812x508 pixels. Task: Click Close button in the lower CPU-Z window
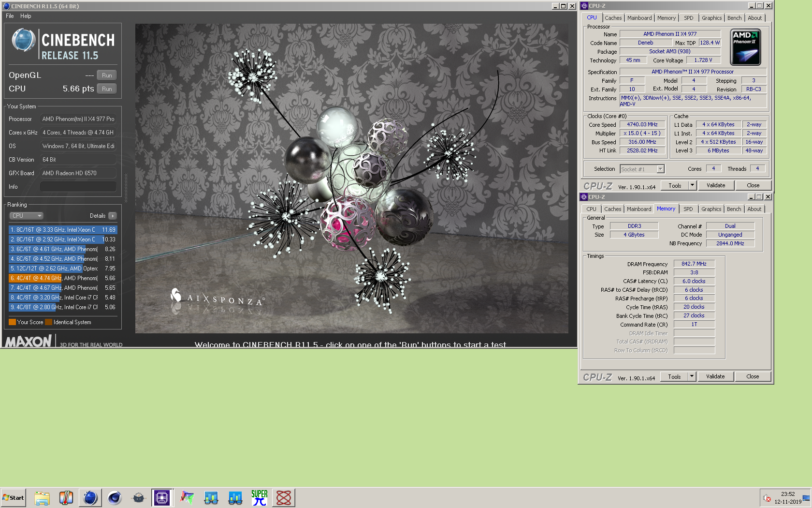click(753, 376)
